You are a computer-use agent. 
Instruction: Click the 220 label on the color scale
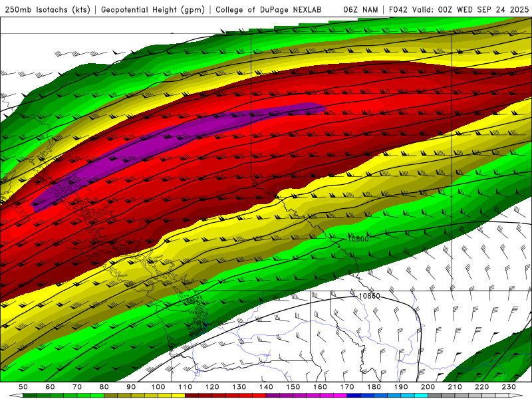tap(481, 387)
